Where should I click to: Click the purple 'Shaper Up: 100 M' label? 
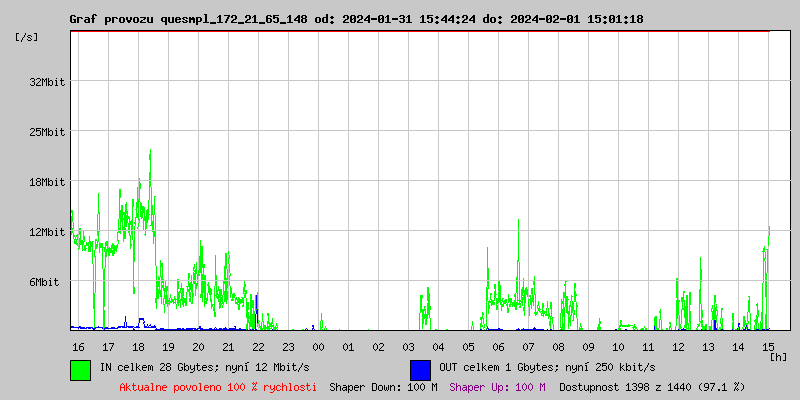[x=497, y=386]
